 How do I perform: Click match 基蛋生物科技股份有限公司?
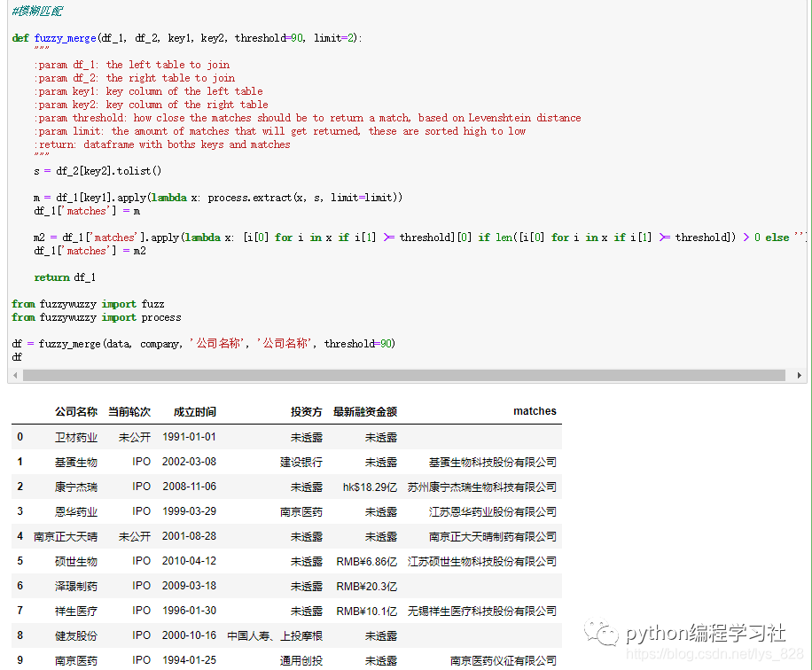[x=493, y=462]
